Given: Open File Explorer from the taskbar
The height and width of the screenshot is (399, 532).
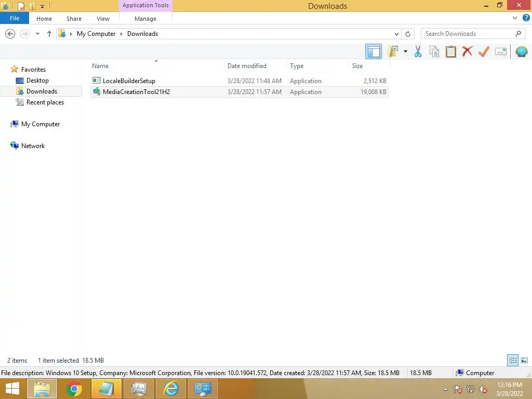Looking at the screenshot, I should [42, 389].
